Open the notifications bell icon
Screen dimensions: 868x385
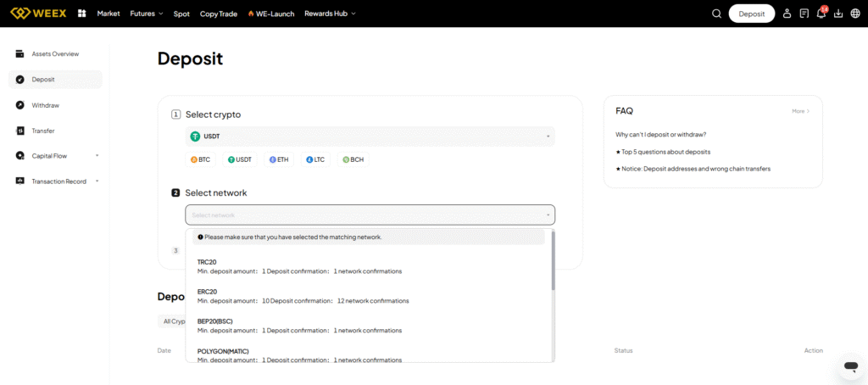(821, 14)
